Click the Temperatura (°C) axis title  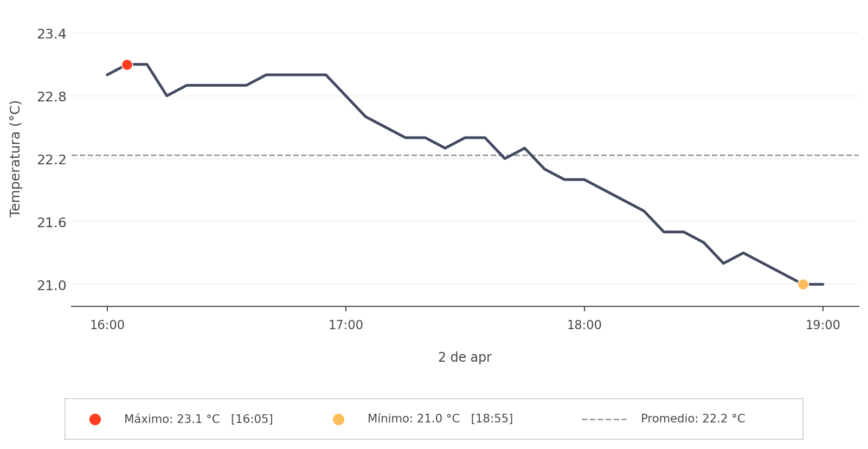click(15, 158)
